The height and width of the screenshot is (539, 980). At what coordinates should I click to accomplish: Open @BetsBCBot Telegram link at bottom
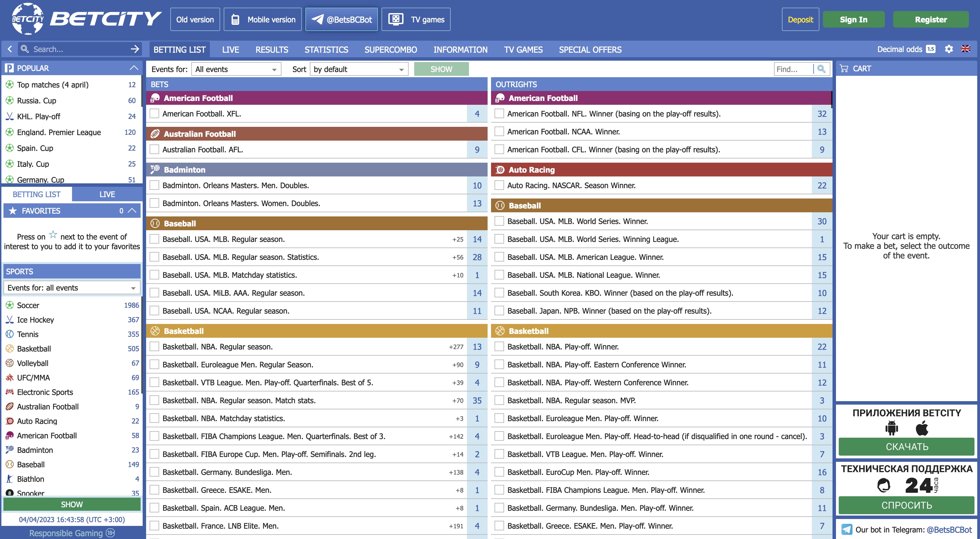[x=949, y=529]
